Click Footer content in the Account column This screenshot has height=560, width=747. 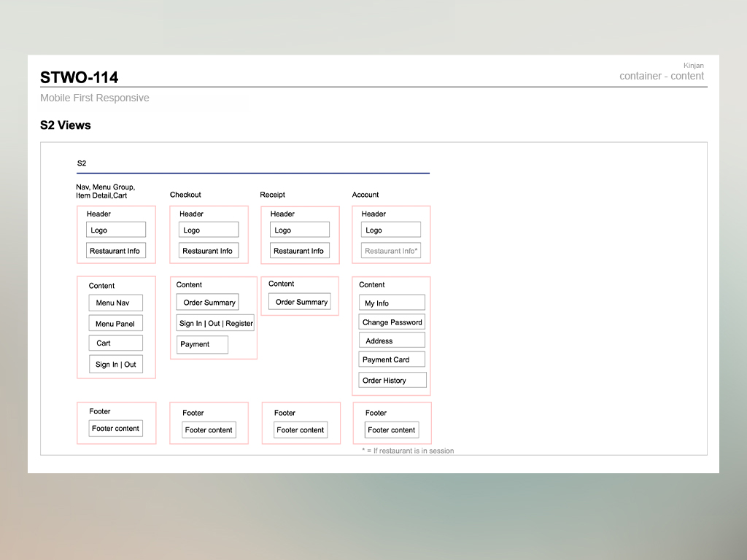pos(392,430)
